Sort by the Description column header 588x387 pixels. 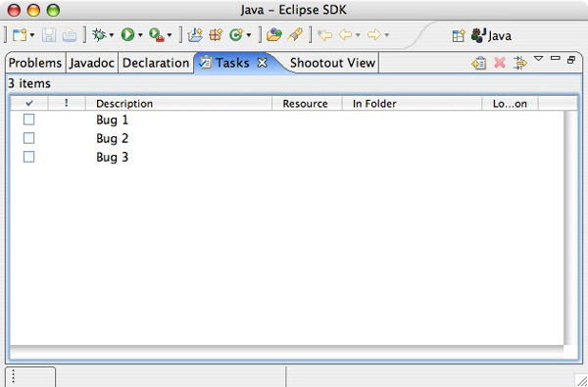pos(179,103)
